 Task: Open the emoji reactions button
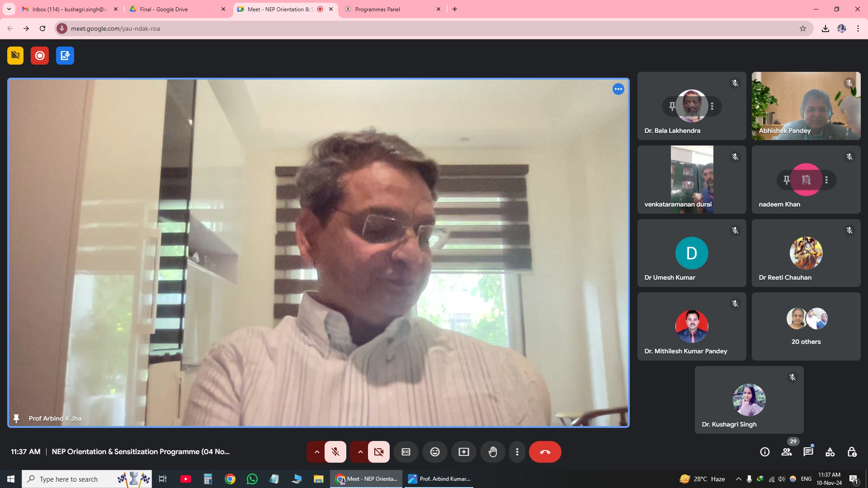(435, 452)
